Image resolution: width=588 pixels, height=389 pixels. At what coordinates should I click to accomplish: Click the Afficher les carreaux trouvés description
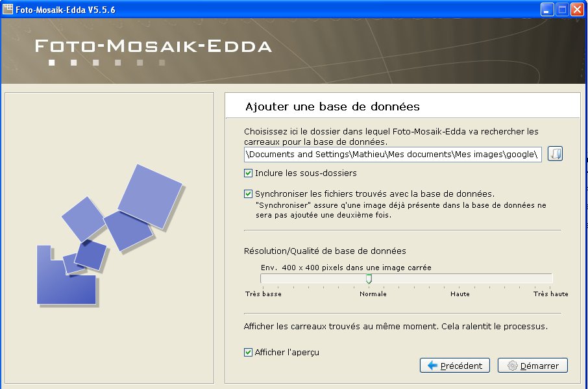[x=396, y=327]
